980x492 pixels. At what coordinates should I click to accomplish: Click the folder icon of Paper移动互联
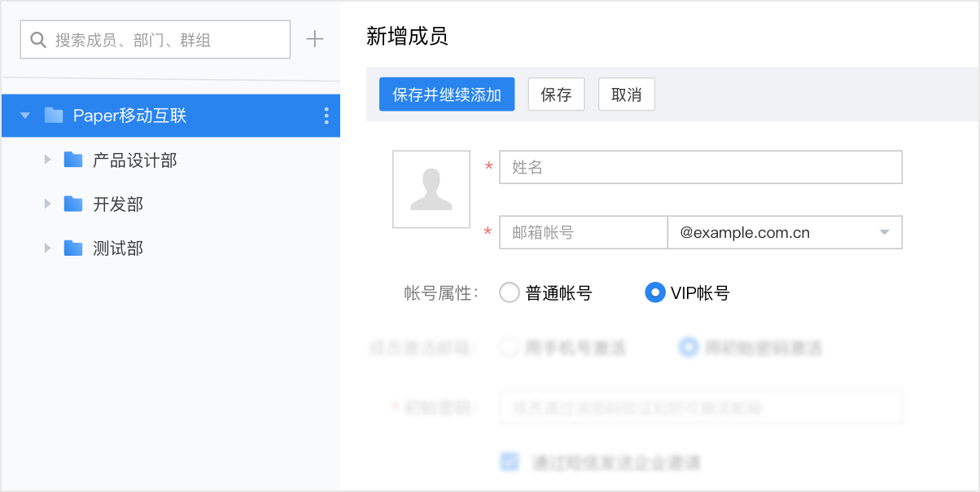coord(53,115)
